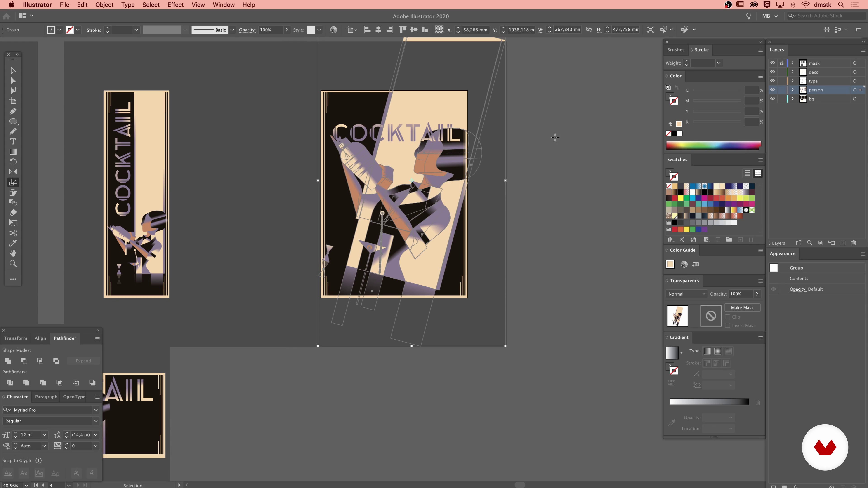This screenshot has width=868, height=488.
Task: Click the Snap to Glyph info icon
Action: coord(38,460)
